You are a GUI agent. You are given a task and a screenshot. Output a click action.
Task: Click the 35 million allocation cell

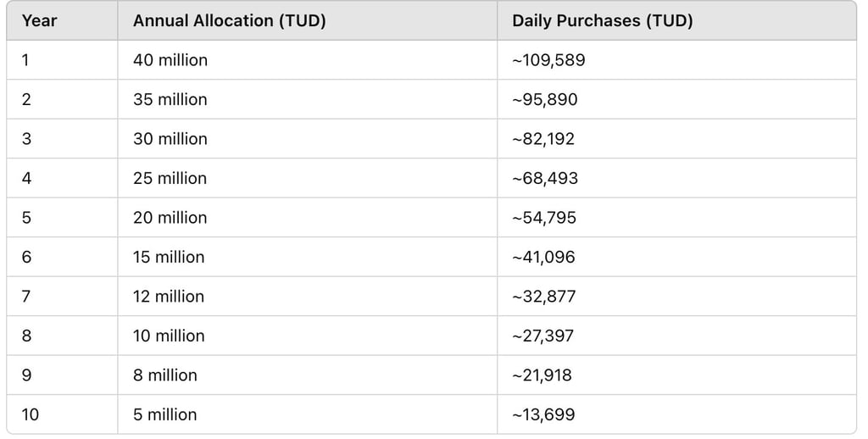click(x=170, y=99)
